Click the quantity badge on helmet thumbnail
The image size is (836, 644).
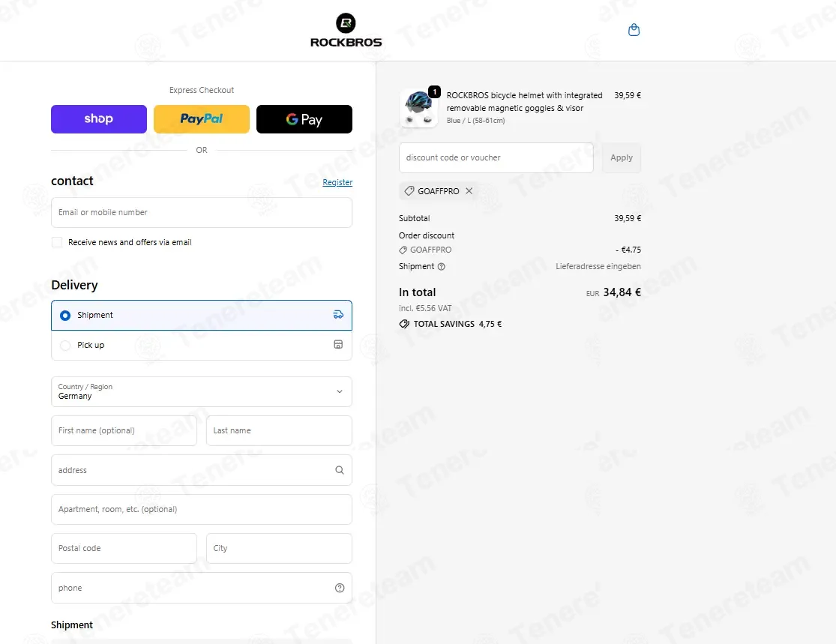click(x=435, y=91)
